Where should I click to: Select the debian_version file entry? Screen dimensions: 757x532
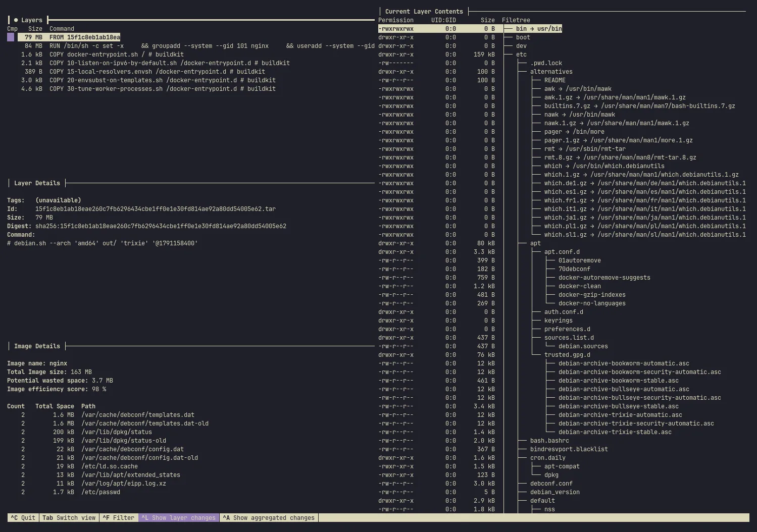(x=555, y=492)
